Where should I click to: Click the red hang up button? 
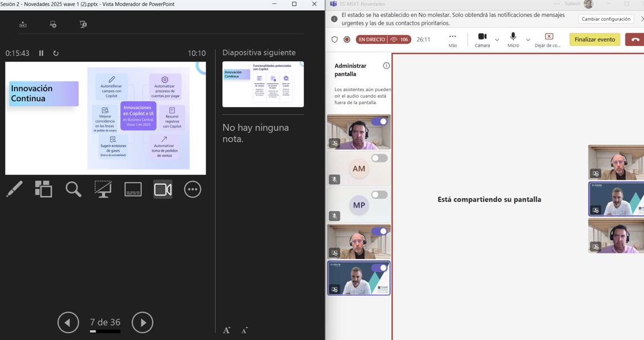tap(635, 39)
